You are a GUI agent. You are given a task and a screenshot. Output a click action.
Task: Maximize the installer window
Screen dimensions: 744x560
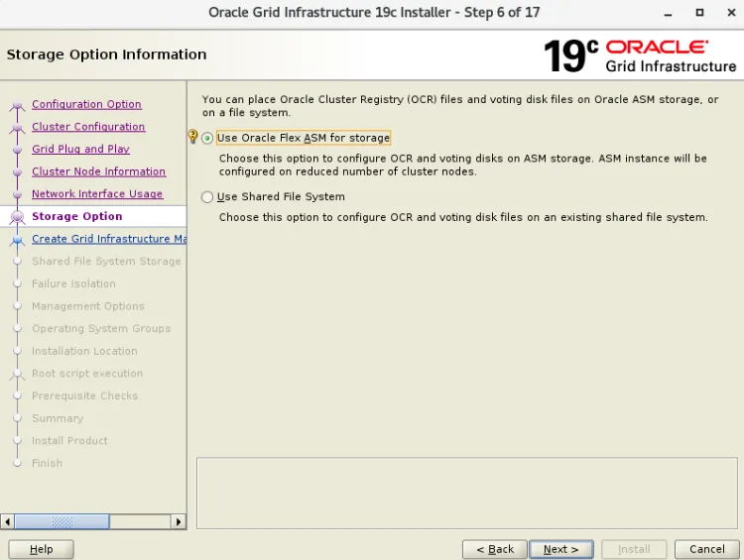[699, 13]
